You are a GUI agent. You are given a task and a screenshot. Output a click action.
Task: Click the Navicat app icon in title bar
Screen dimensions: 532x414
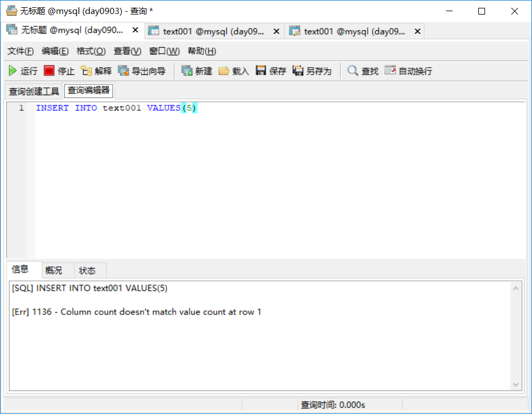pos(12,11)
